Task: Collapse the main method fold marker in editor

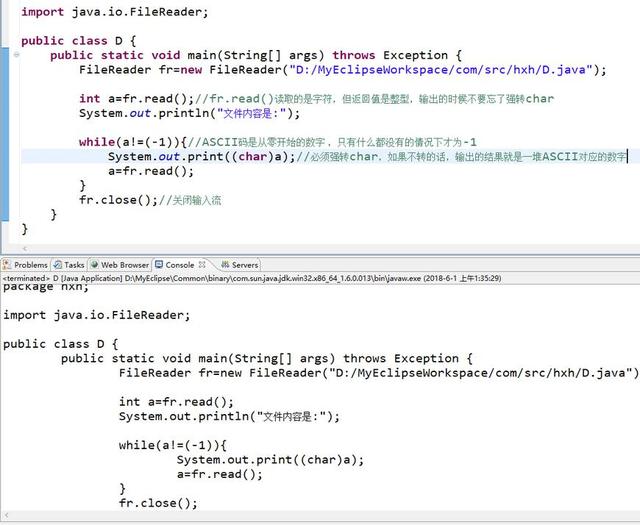Action: pos(16,54)
